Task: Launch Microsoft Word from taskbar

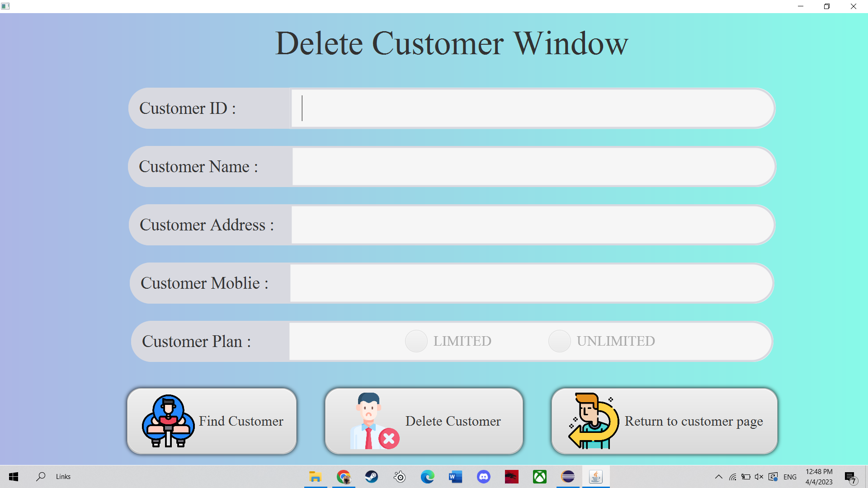Action: (455, 477)
